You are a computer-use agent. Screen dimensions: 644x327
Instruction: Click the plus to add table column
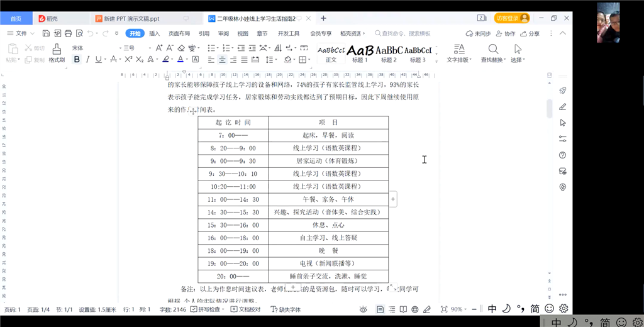(393, 199)
